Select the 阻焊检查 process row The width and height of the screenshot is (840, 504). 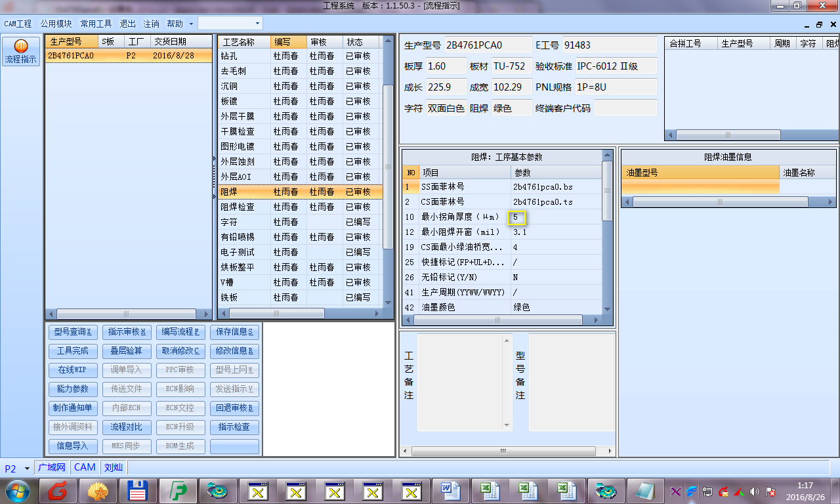coord(300,207)
